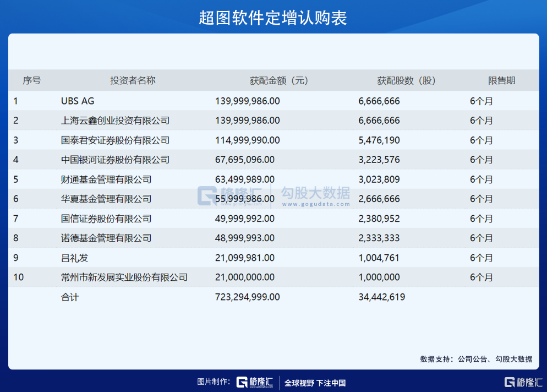The height and width of the screenshot is (392, 547).
Task: Click the 6个月 lock-up for 吕礼发
Action: (482, 258)
